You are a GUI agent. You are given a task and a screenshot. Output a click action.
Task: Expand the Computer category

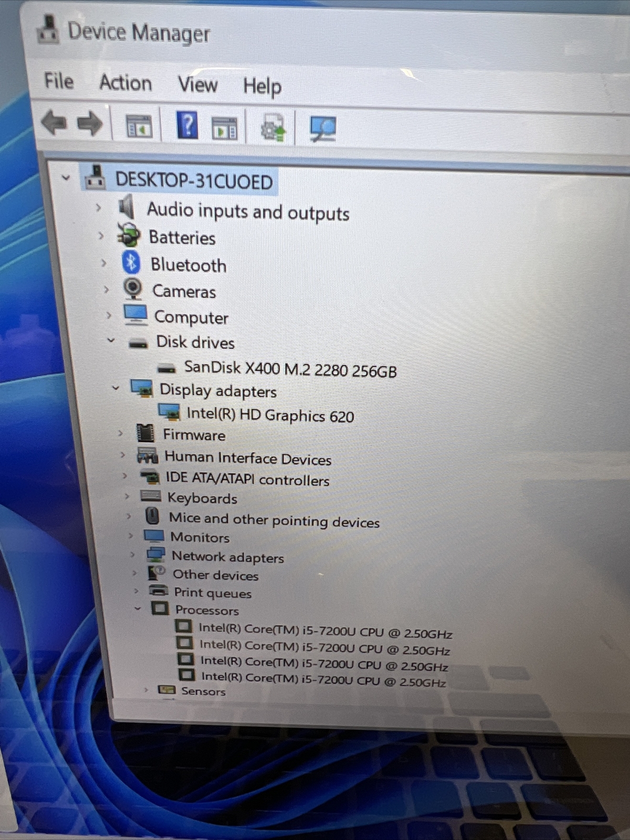tap(109, 316)
